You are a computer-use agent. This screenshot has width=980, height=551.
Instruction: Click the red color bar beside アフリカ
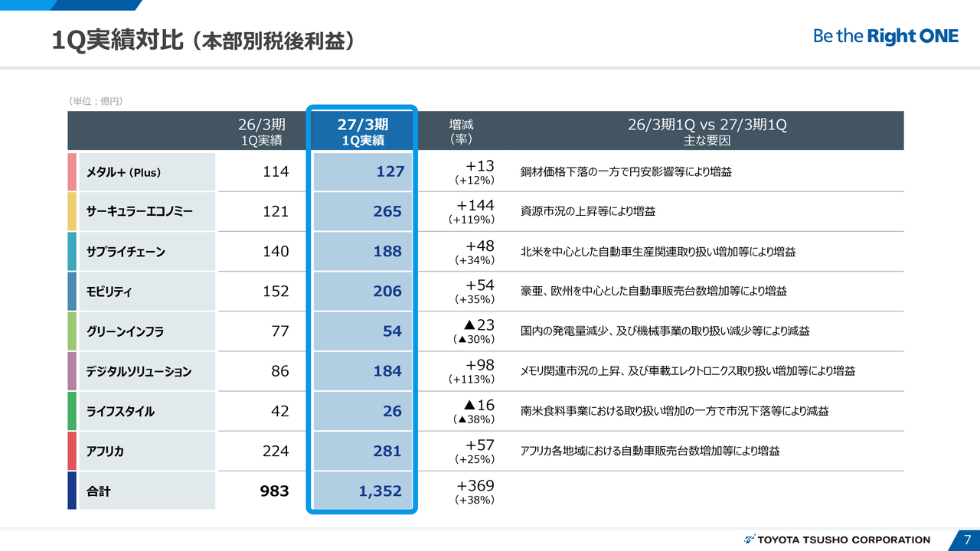coord(72,451)
